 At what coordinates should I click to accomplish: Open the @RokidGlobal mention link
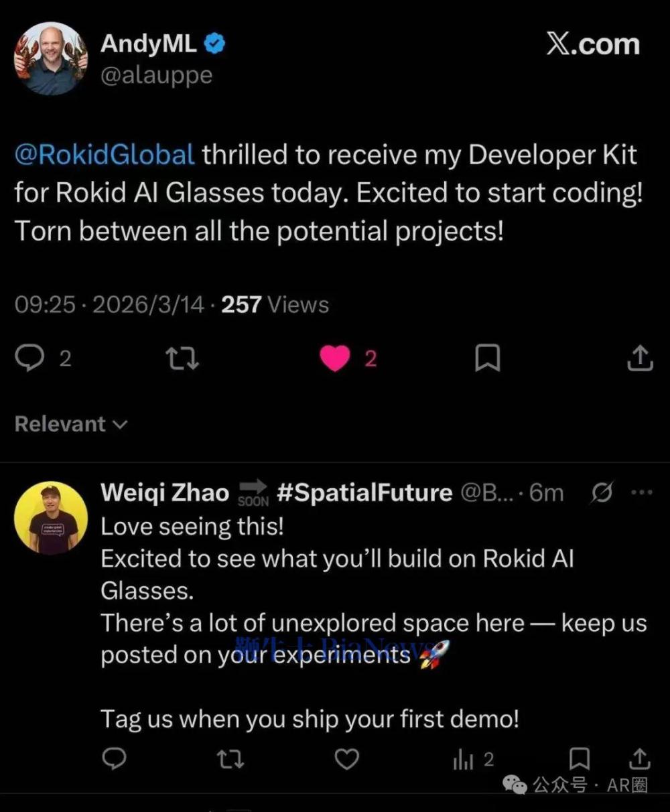(105, 155)
